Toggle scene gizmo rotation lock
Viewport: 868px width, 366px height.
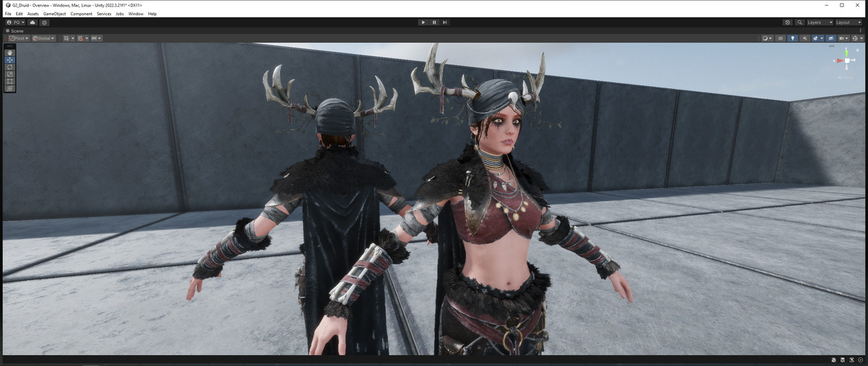click(x=858, y=50)
